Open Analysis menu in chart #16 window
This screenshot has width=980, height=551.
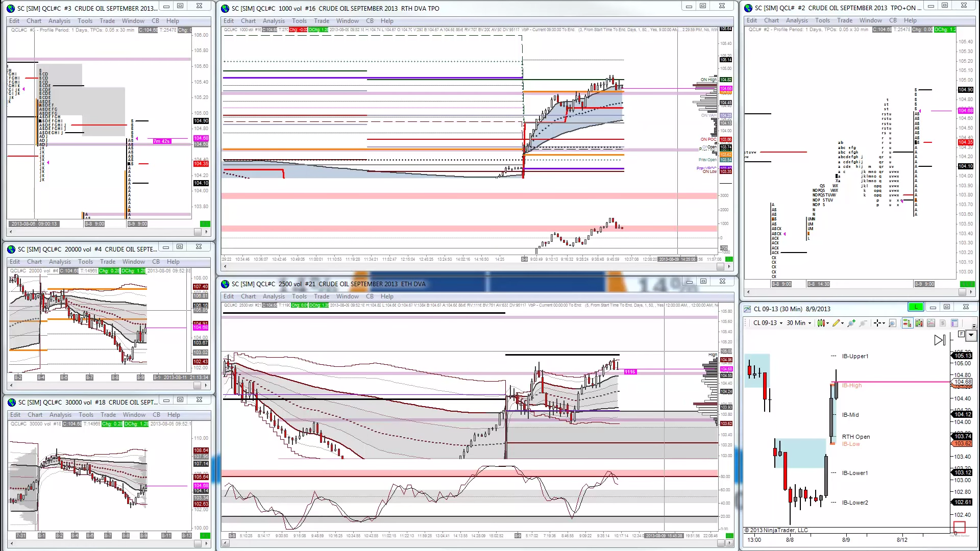[x=274, y=21]
